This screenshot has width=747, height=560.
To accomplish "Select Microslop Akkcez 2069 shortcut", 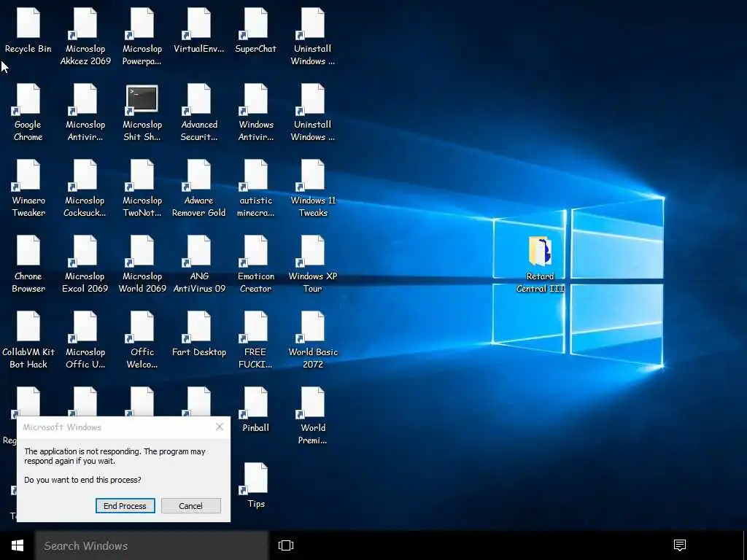I will 85,36.
